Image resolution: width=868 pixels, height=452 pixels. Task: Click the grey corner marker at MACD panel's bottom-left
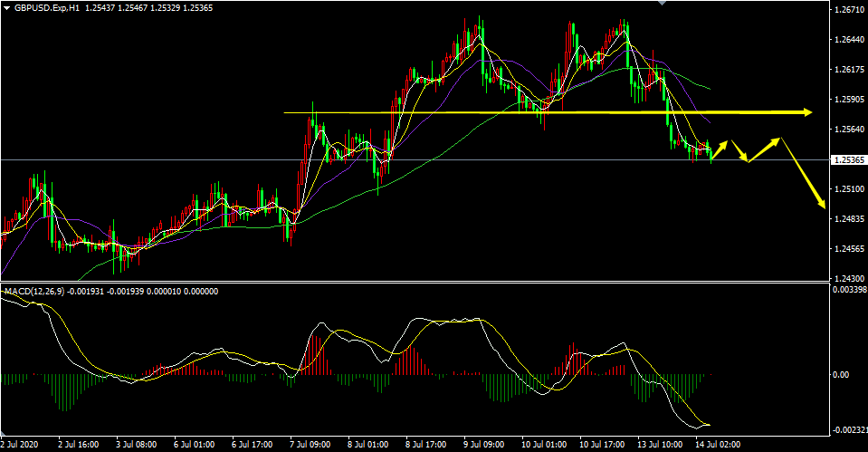4,432
